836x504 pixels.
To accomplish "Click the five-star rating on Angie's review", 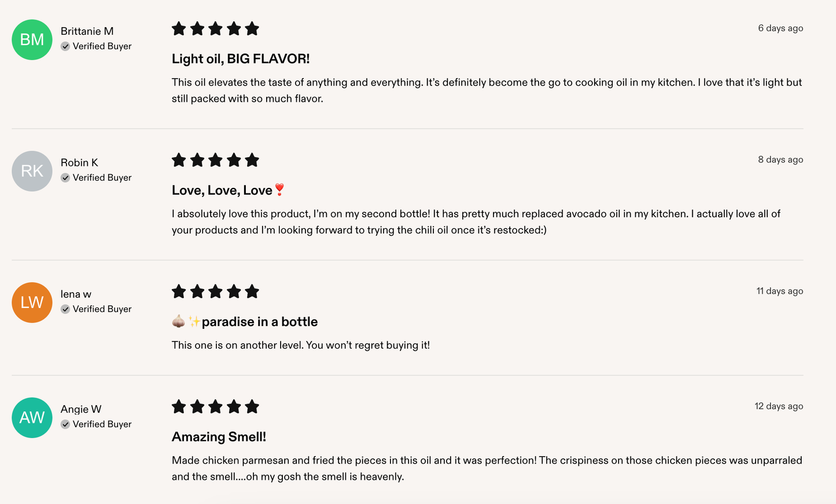I will 215,407.
